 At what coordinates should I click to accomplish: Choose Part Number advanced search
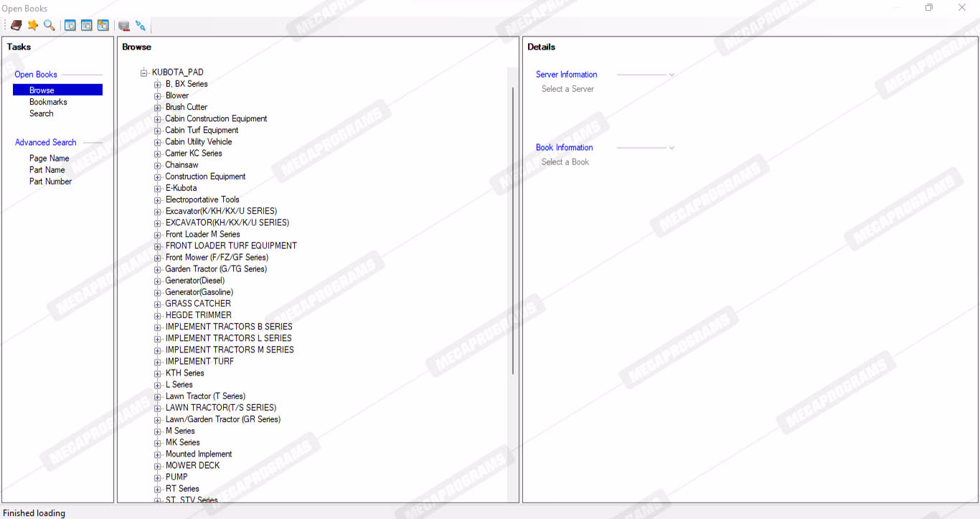(50, 182)
